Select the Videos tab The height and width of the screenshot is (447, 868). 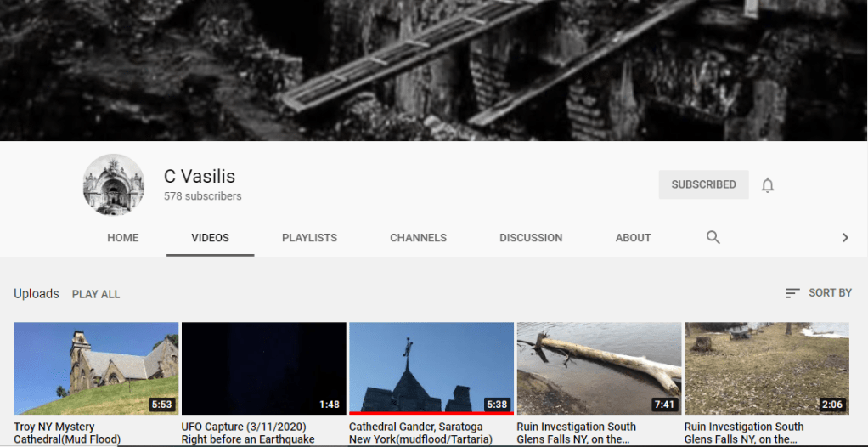(210, 238)
